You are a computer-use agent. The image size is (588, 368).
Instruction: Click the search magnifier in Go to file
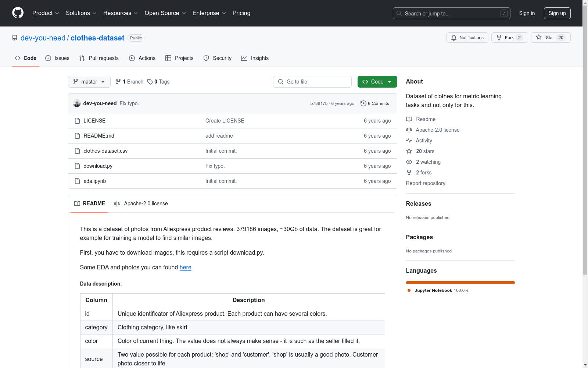click(281, 82)
